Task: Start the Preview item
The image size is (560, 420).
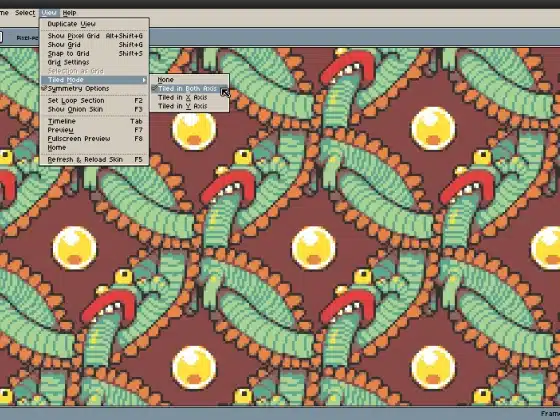Action: pyautogui.click(x=94, y=130)
